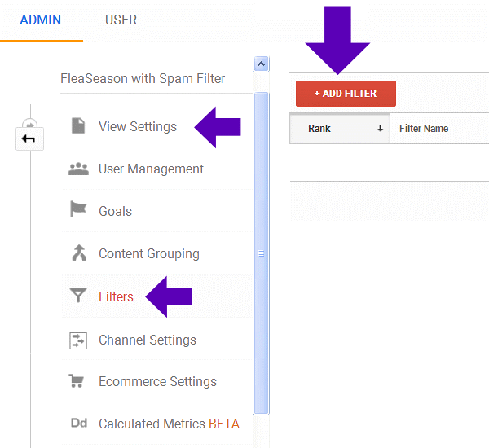Image resolution: width=489 pixels, height=448 pixels.
Task: Click the Content Grouping icon
Action: [78, 253]
